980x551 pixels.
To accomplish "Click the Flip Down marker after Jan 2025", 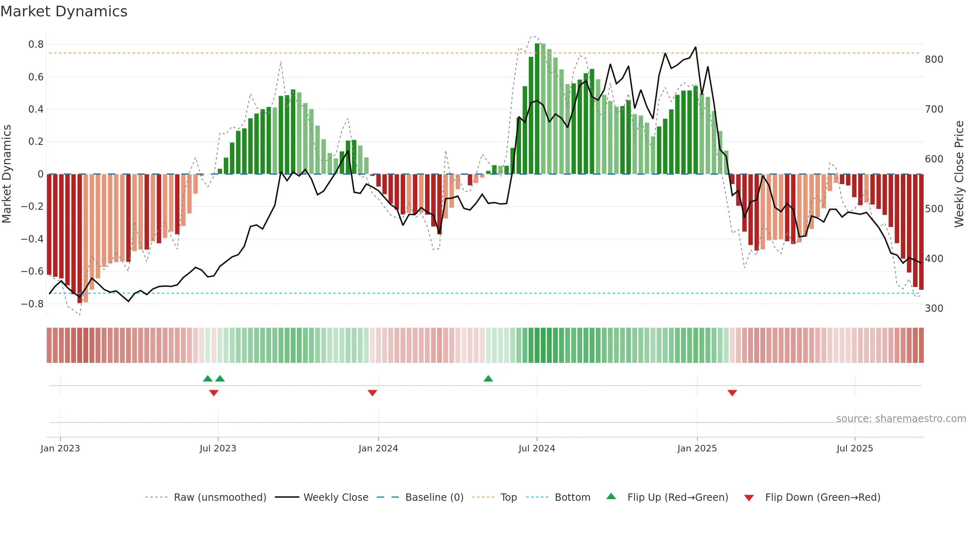I will 732,393.
